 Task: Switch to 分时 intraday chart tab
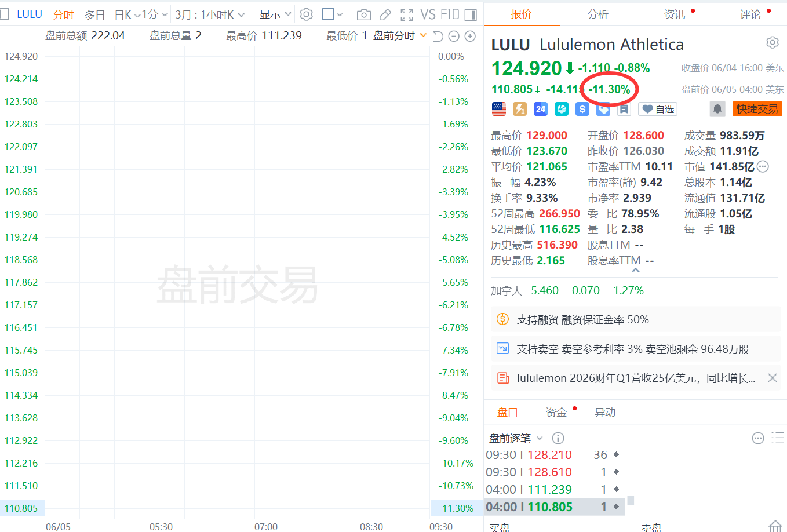tap(64, 14)
